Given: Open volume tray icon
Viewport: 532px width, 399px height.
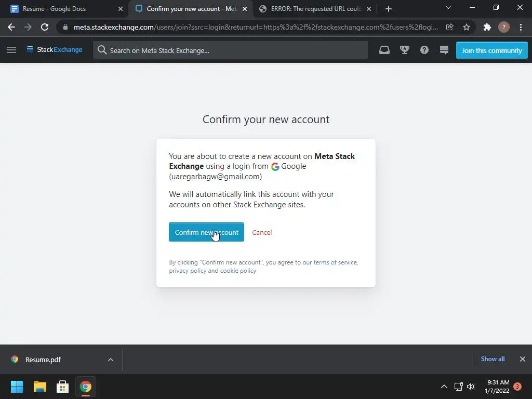Looking at the screenshot, I should [x=471, y=387].
